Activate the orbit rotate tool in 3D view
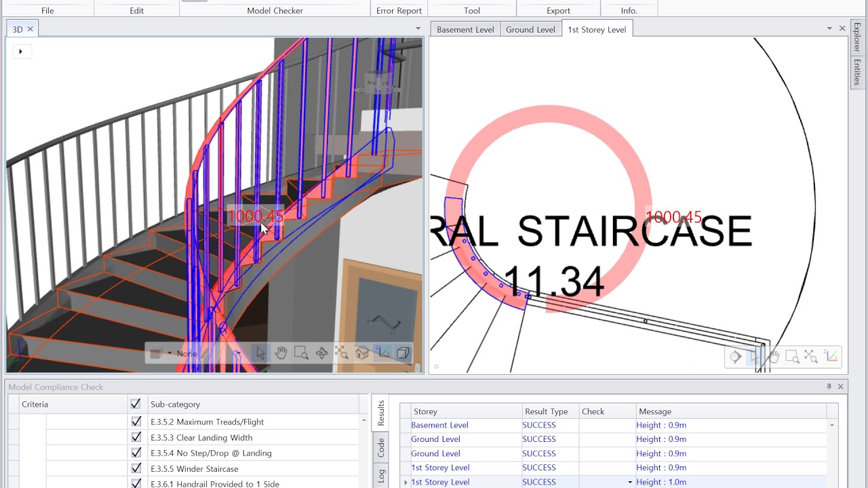The image size is (868, 488). (321, 353)
